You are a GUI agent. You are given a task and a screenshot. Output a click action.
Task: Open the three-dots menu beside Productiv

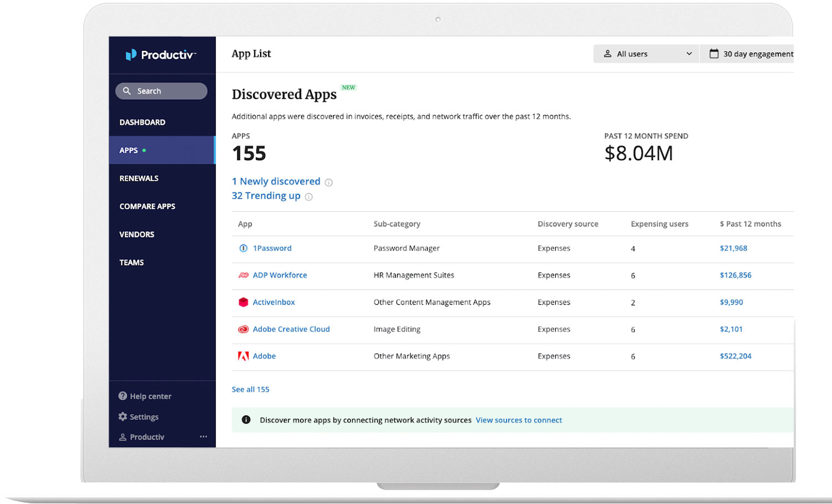pos(204,437)
